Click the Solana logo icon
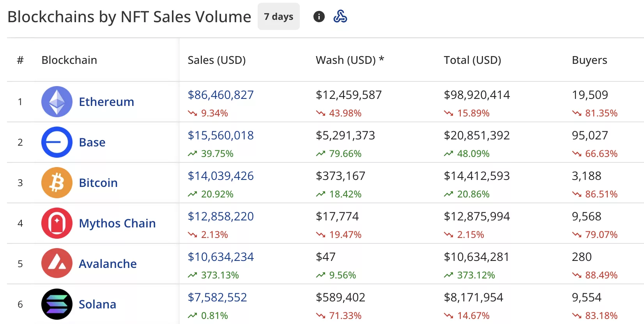 [x=57, y=304]
